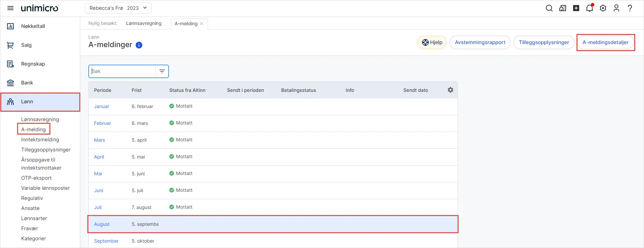Click the plus create-new icon
Viewport: 644px width, 248px height.
coord(576,8)
